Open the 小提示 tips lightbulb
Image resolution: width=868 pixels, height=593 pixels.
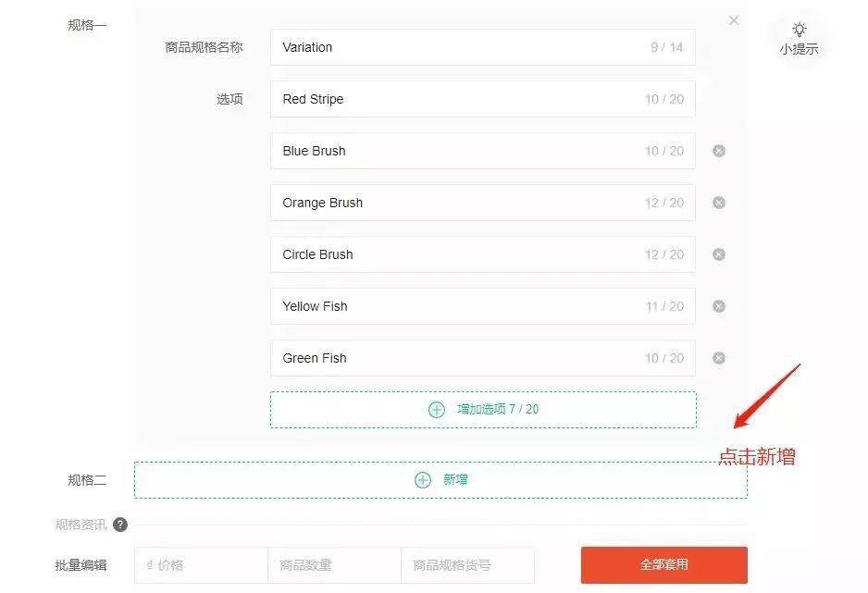coord(799,38)
